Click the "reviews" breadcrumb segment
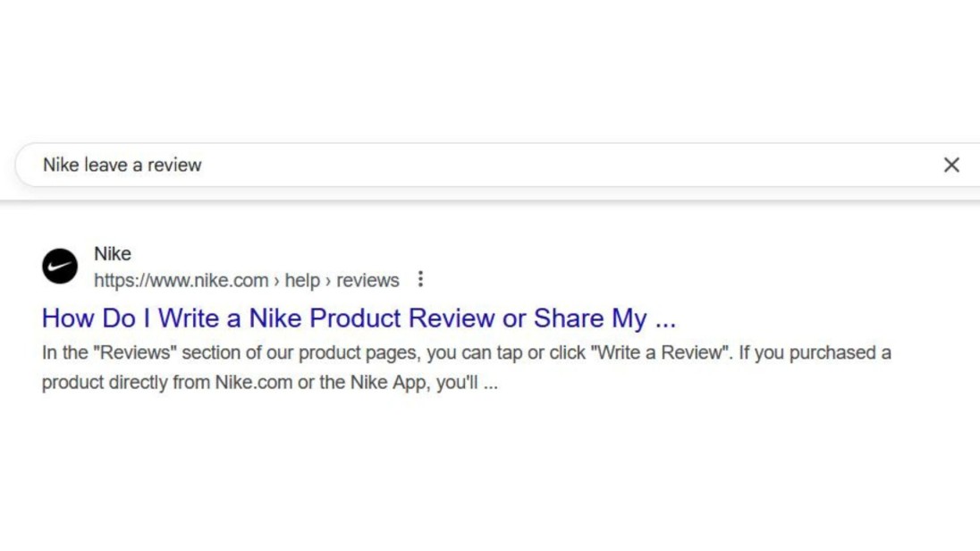The width and height of the screenshot is (980, 551). click(x=367, y=281)
